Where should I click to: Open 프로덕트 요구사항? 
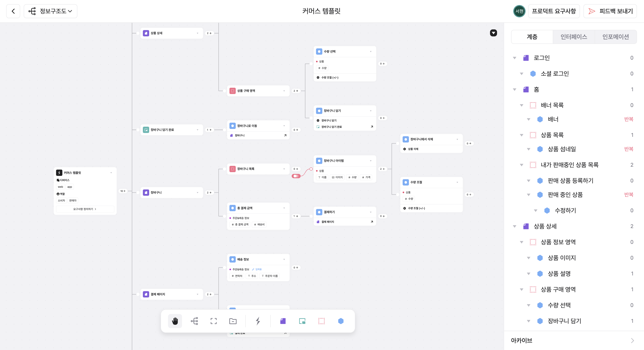554,11
